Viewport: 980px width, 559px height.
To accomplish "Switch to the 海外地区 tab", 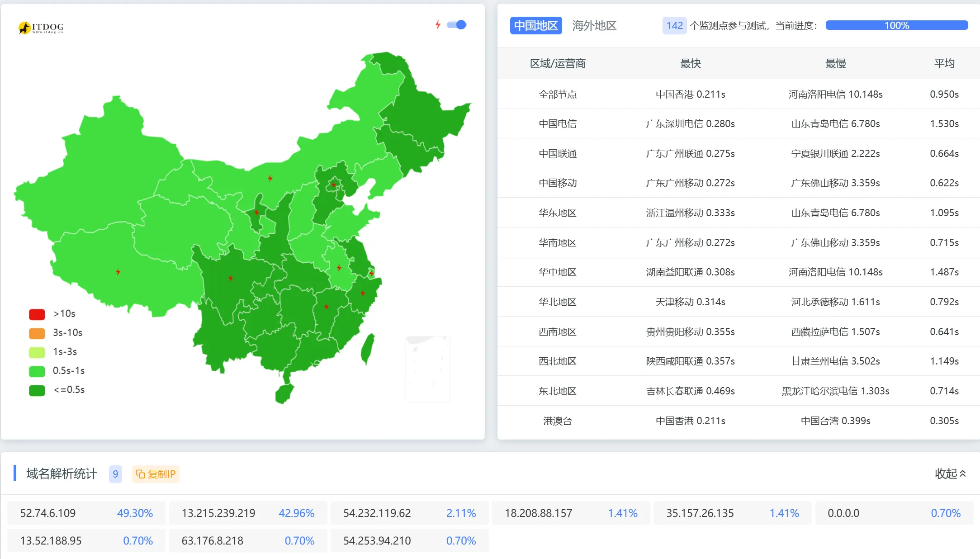I will [x=594, y=26].
